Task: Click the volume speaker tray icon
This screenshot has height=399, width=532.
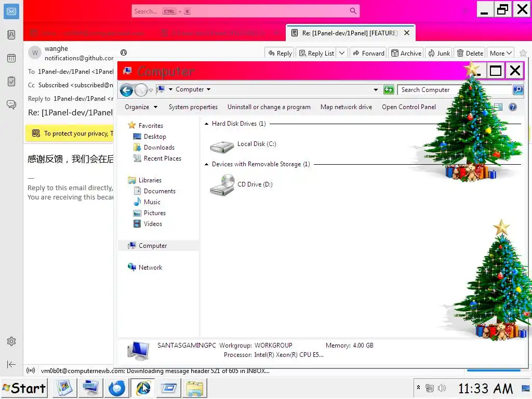Action: (442, 388)
